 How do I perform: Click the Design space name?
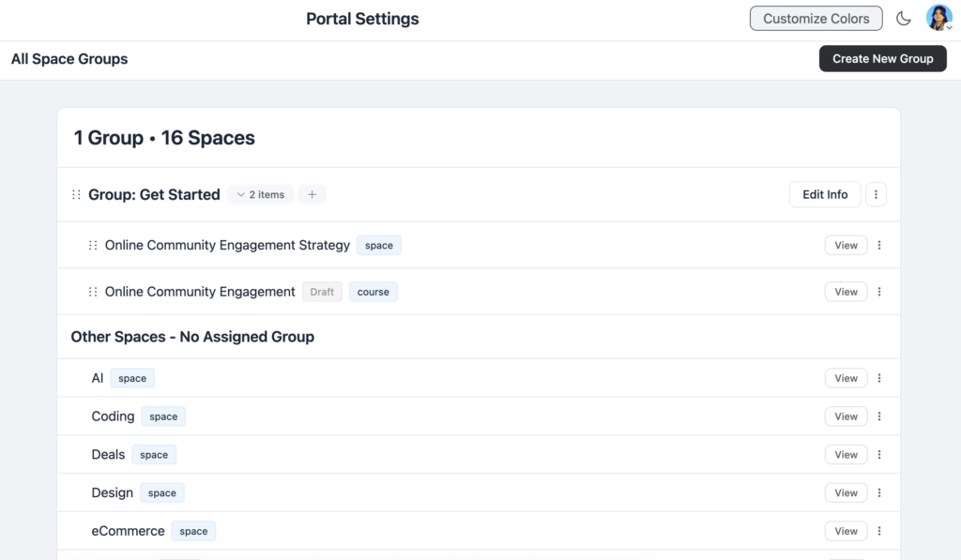113,492
